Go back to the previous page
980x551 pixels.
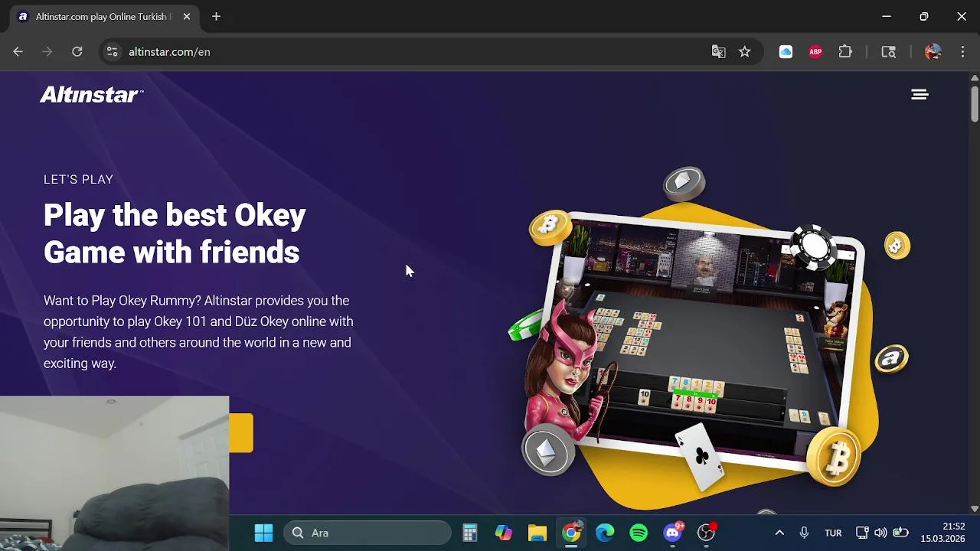pyautogui.click(x=18, y=51)
